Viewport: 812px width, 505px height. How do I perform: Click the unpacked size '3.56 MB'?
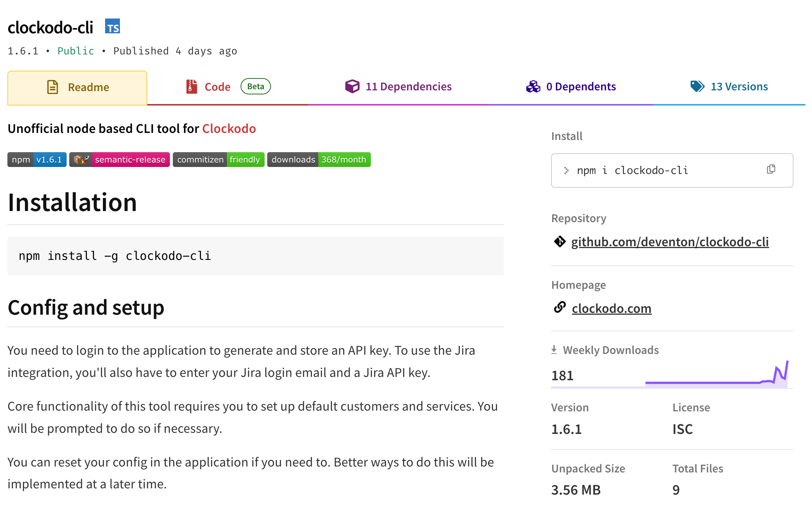[x=576, y=490]
